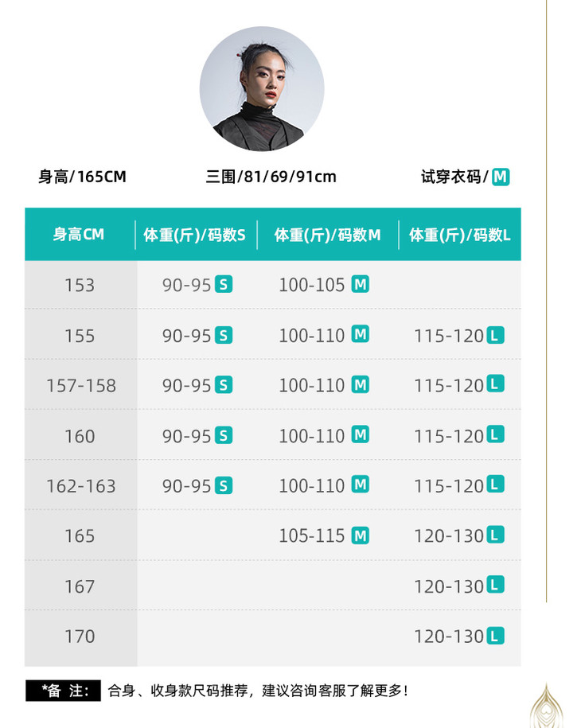This screenshot has width=581, height=728.
Task: Select the 体重(斤)/码数S column header
Action: tap(195, 235)
